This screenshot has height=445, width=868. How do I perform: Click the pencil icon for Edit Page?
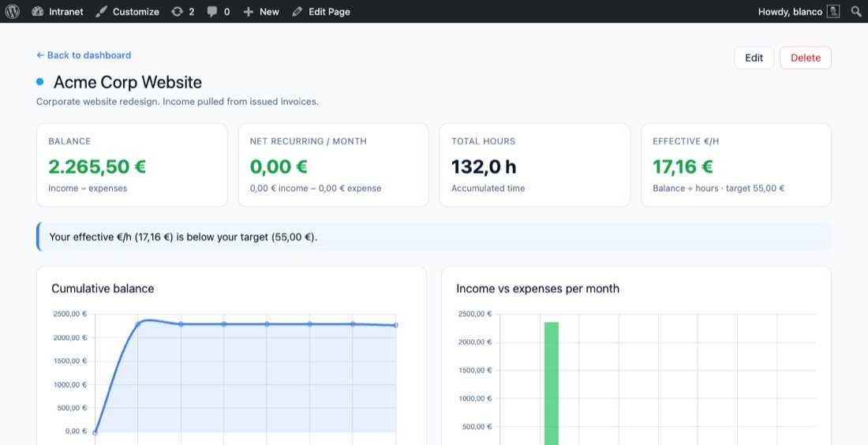pyautogui.click(x=297, y=12)
